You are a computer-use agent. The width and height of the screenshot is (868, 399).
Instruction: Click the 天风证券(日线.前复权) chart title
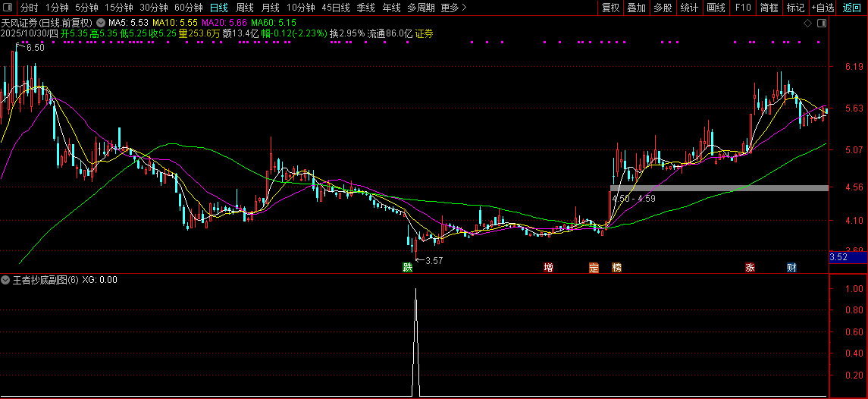click(x=47, y=24)
